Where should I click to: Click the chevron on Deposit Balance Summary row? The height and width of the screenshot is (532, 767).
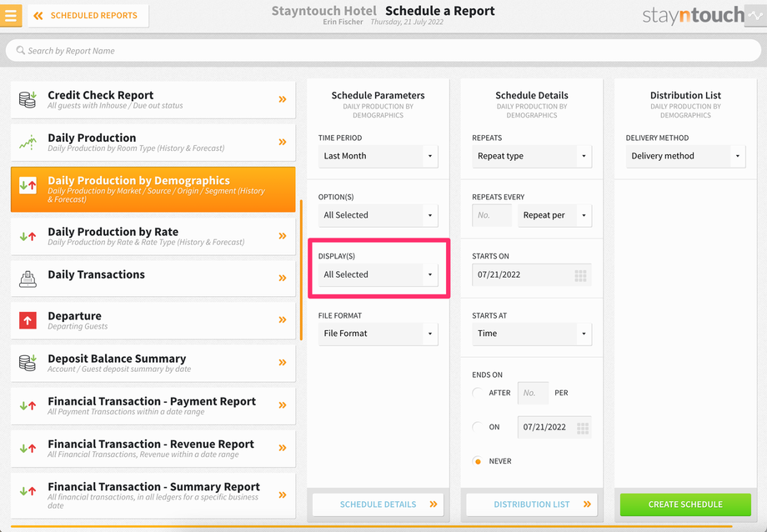(x=283, y=362)
